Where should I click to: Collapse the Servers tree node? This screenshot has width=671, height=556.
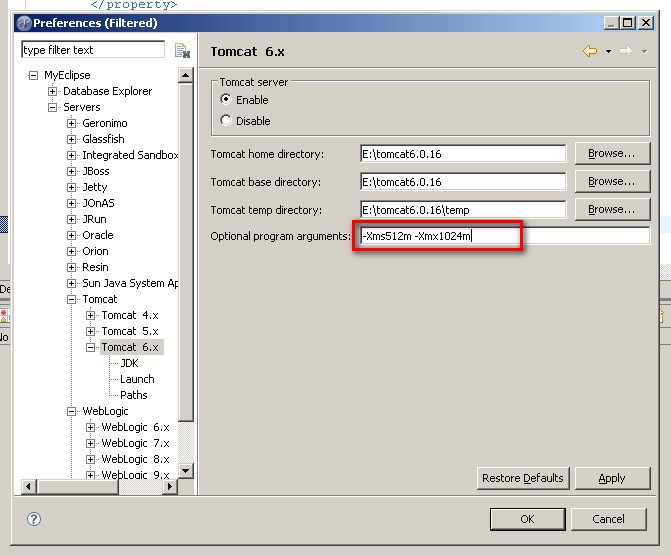tap(52, 107)
